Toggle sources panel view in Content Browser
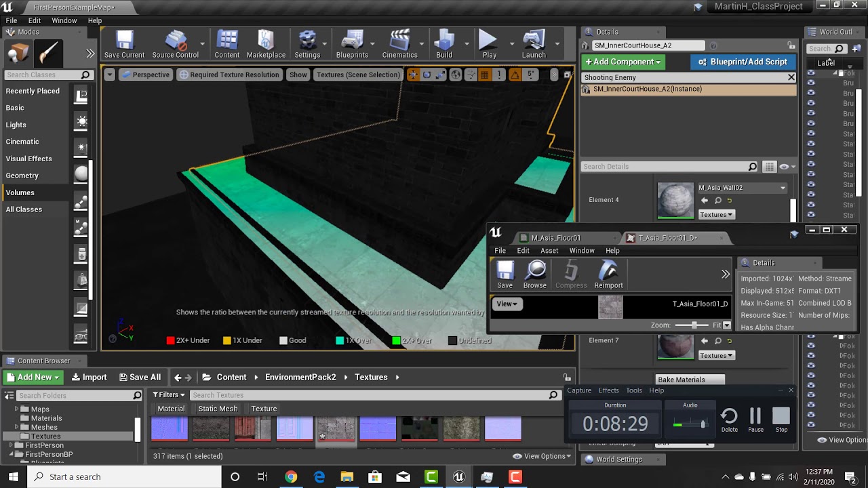The height and width of the screenshot is (488, 868). click(9, 395)
